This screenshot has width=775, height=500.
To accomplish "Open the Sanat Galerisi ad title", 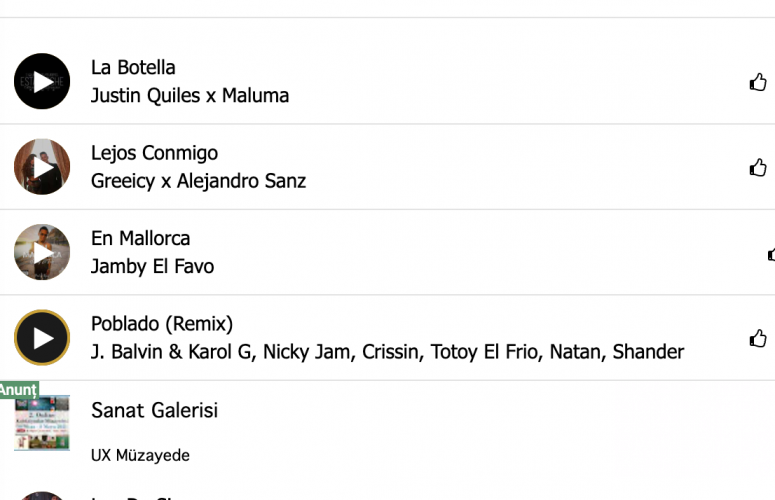I will point(154,410).
